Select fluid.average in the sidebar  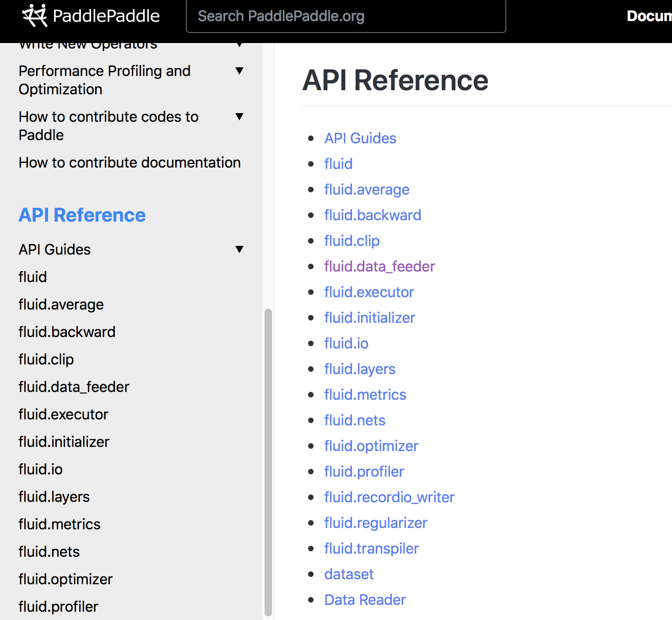tap(61, 305)
